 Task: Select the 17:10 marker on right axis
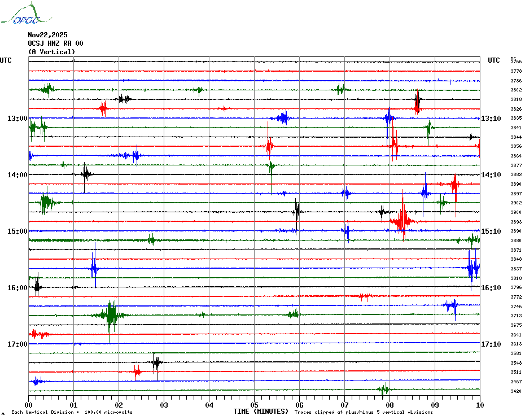pyautogui.click(x=491, y=344)
